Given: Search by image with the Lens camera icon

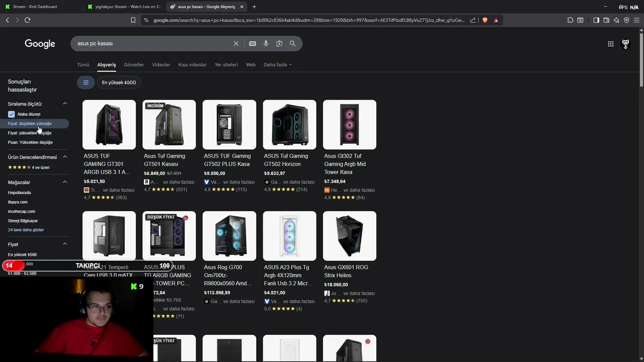Looking at the screenshot, I should point(279,44).
